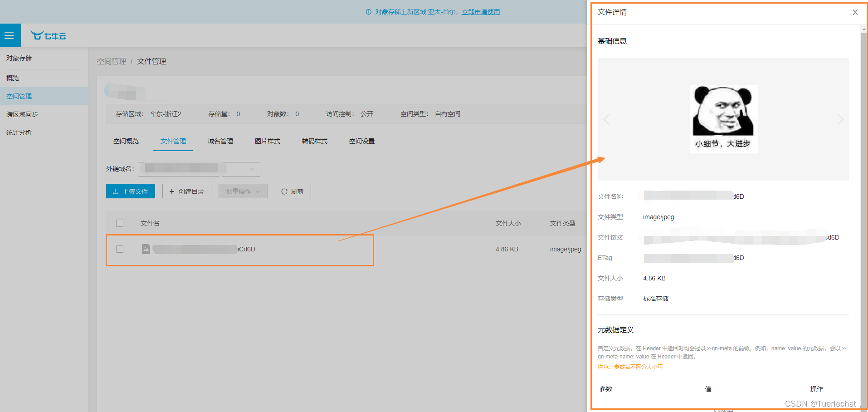Open the 立即申请使用 link
This screenshot has height=412, width=868.
pyautogui.click(x=481, y=12)
